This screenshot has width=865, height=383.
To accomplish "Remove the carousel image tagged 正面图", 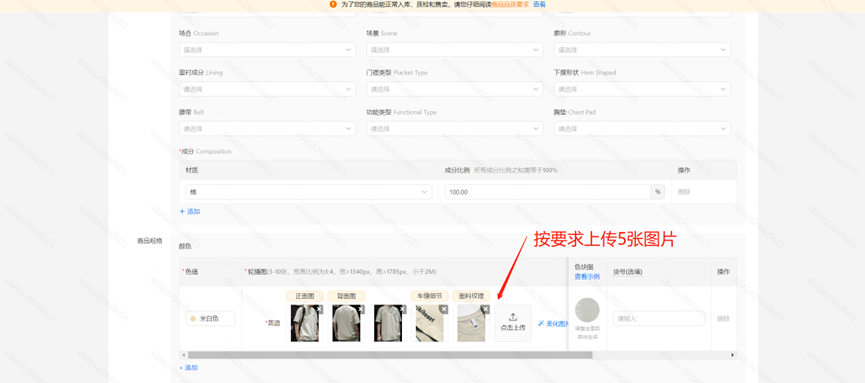I will tap(320, 310).
